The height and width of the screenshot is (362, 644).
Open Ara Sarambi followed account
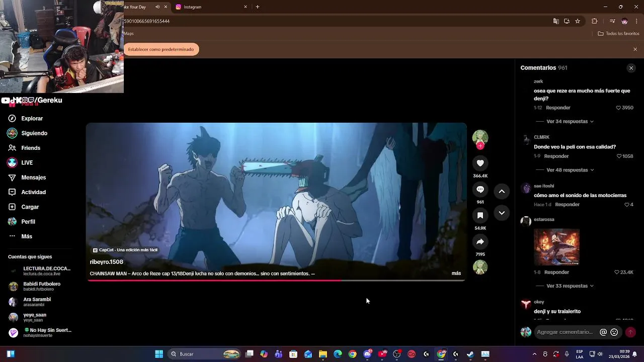tap(30, 302)
